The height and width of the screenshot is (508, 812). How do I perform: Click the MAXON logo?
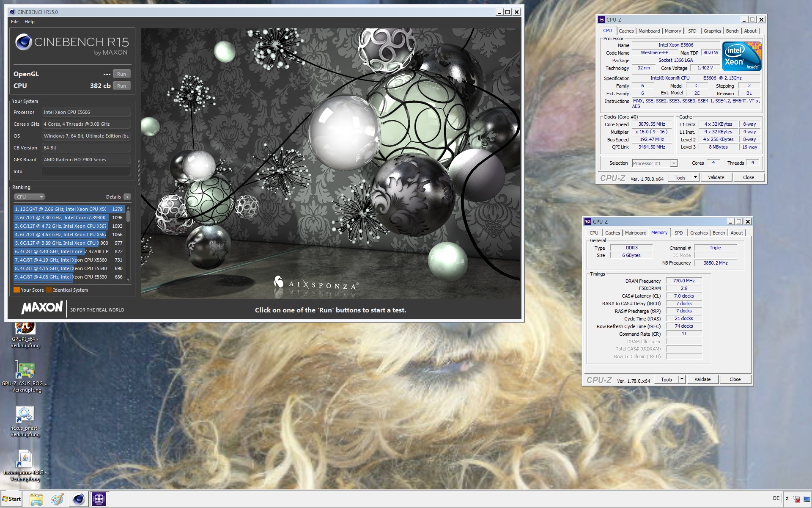42,308
